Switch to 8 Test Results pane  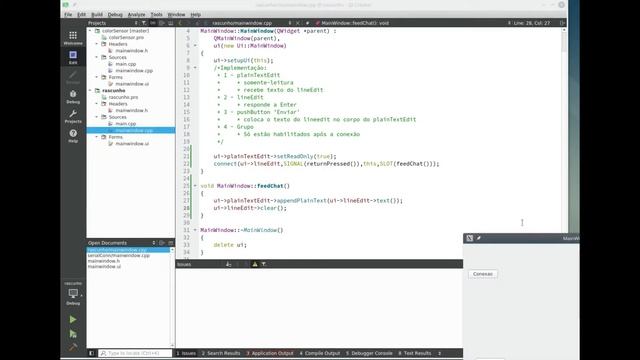tap(415, 353)
